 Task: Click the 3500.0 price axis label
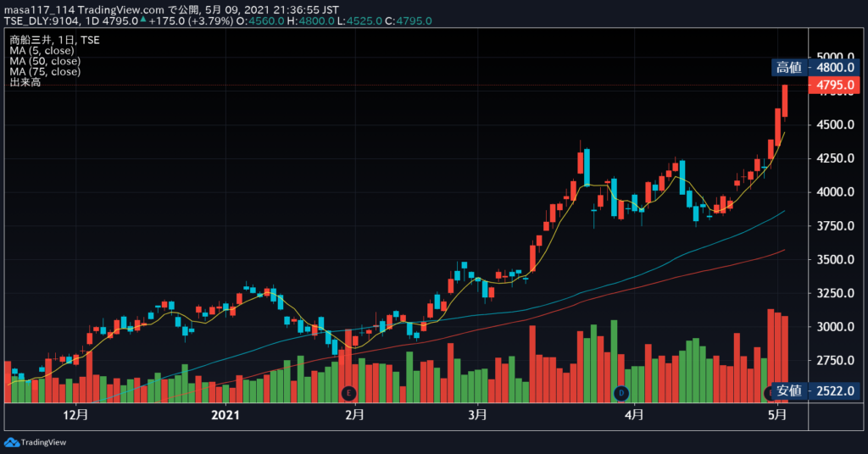pos(835,259)
